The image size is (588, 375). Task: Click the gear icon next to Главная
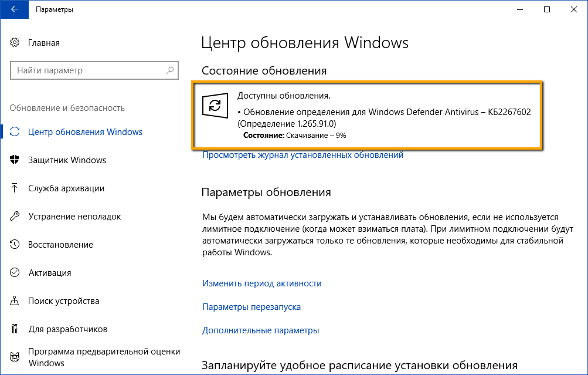tap(15, 42)
